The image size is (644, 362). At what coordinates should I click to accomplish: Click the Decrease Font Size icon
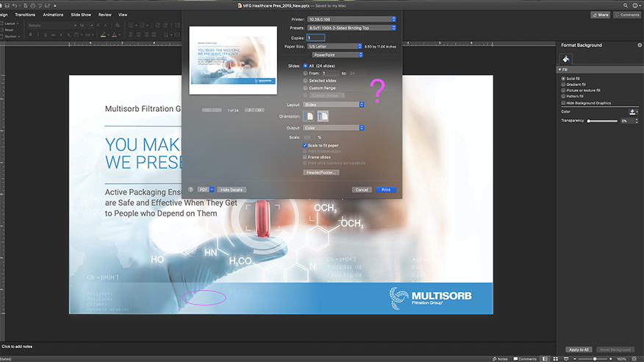(106, 25)
